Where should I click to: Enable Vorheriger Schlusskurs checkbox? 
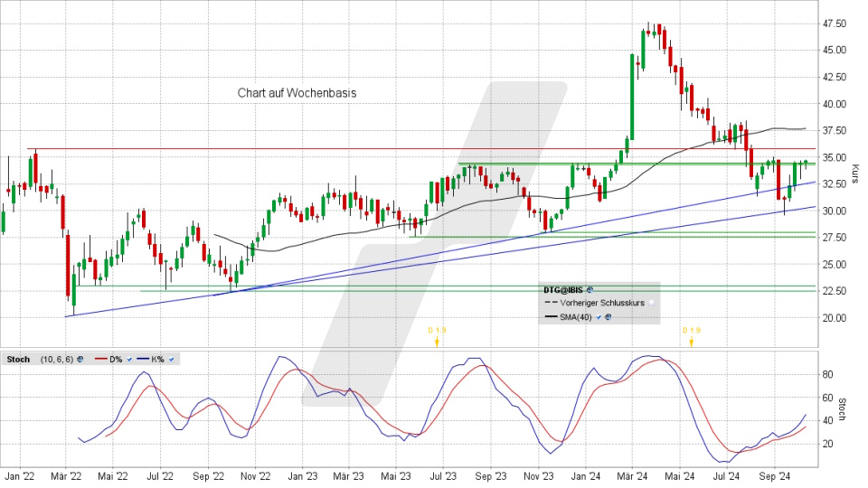[652, 304]
